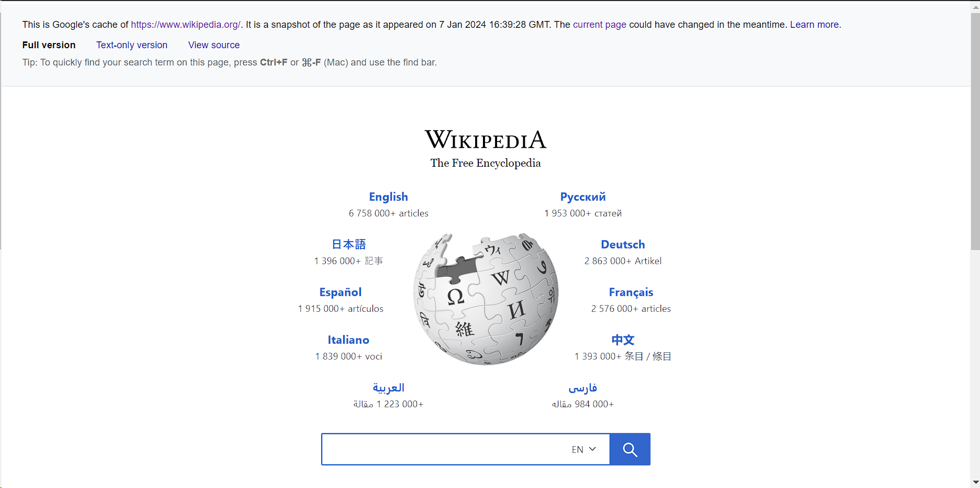The width and height of the screenshot is (980, 488).
Task: Choose the Español language link
Action: (x=340, y=292)
